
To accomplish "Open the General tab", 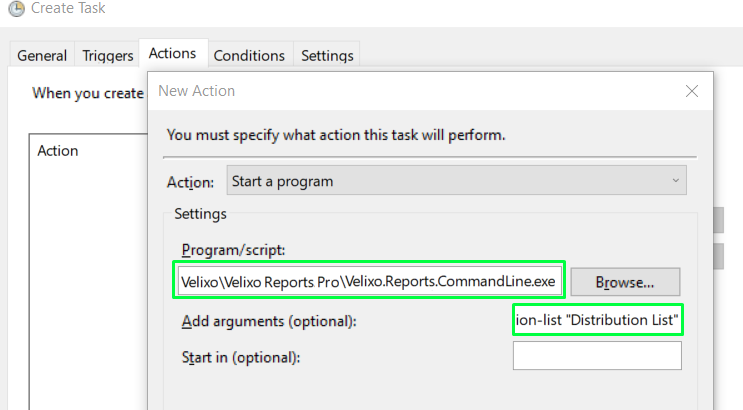I will click(x=42, y=55).
